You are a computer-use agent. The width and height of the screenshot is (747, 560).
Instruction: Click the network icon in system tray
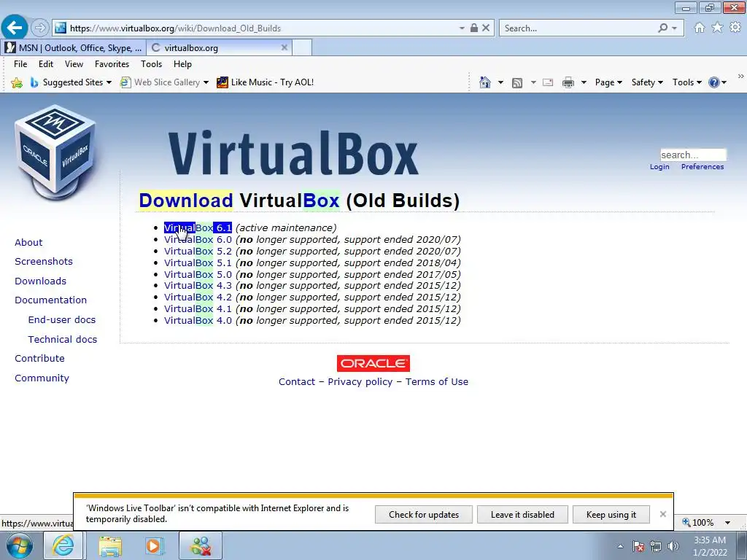click(x=656, y=546)
